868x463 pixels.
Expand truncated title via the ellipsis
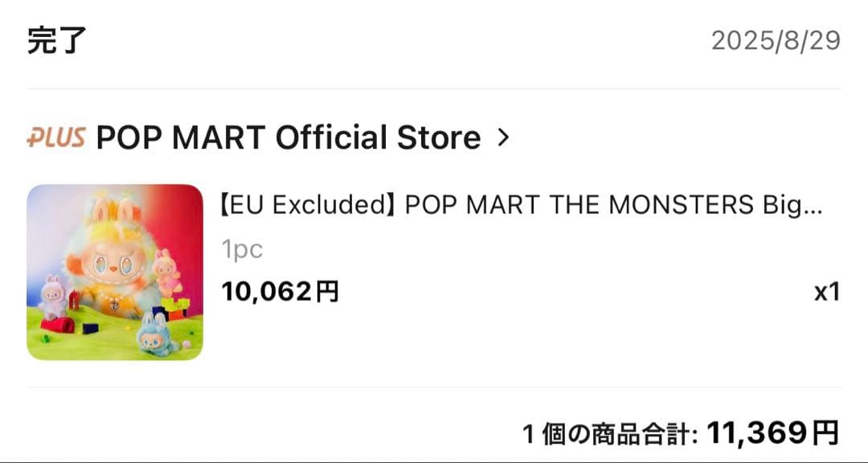[813, 207]
